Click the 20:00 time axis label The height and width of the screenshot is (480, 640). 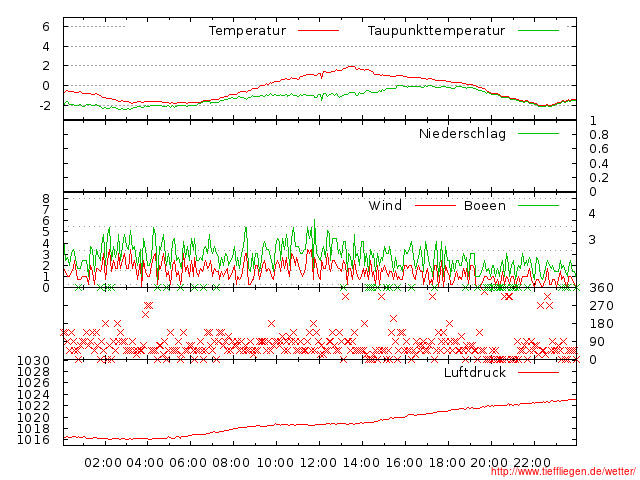click(489, 463)
